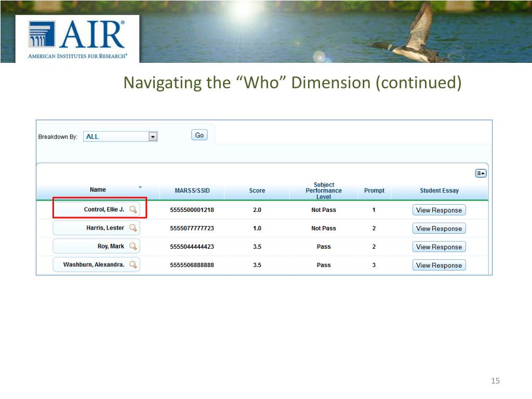Select the Control, Ellie J. name
Screen dimensions: 532x399
click(104, 209)
